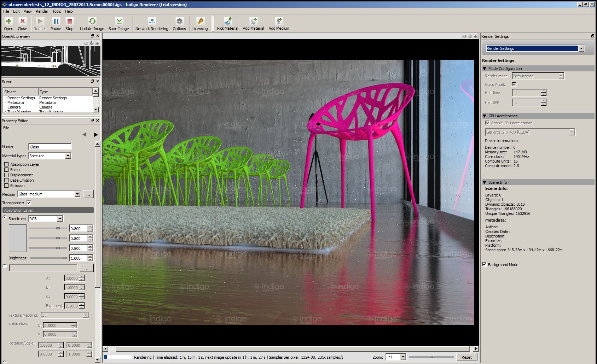Click the Brightness slider
Viewport: 597px width, 364px height.
48,258
